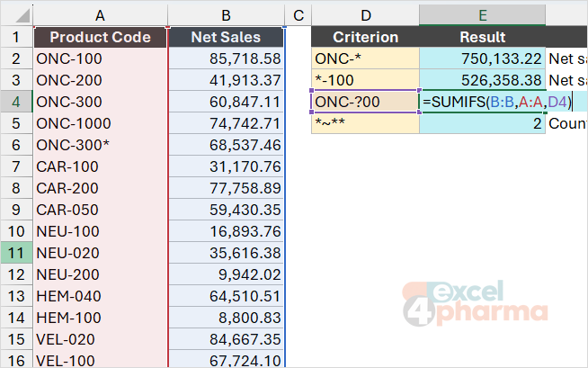Click the Net Sales header cell
This screenshot has width=588, height=368.
click(x=226, y=37)
